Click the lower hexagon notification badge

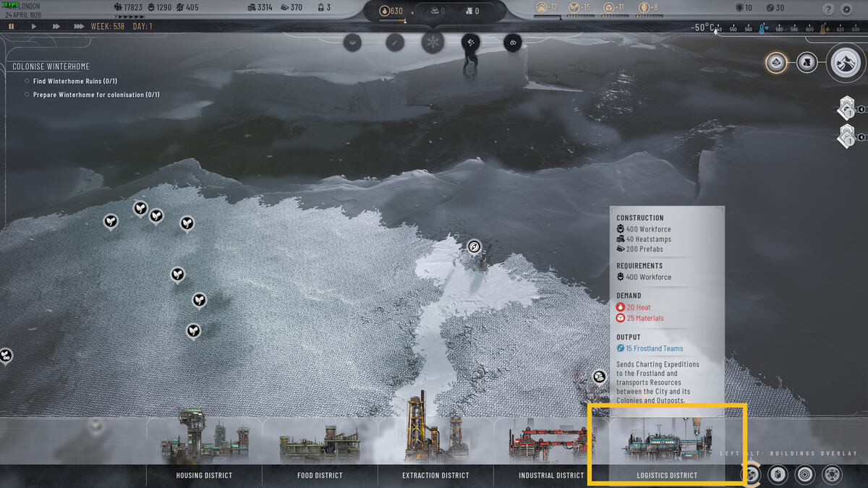coord(846,136)
